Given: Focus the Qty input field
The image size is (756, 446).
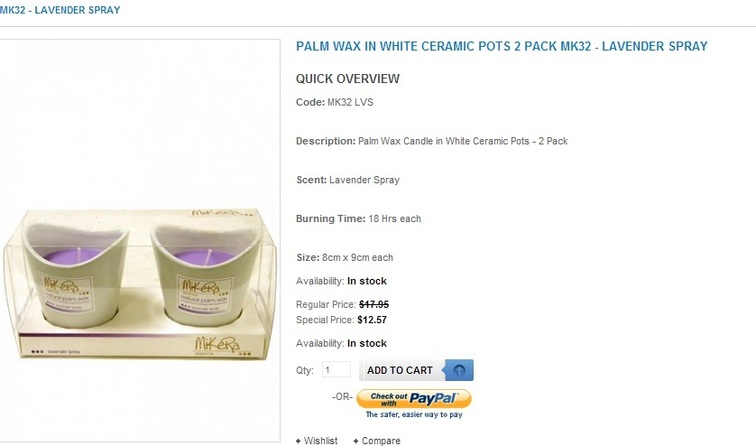Looking at the screenshot, I should point(337,370).
